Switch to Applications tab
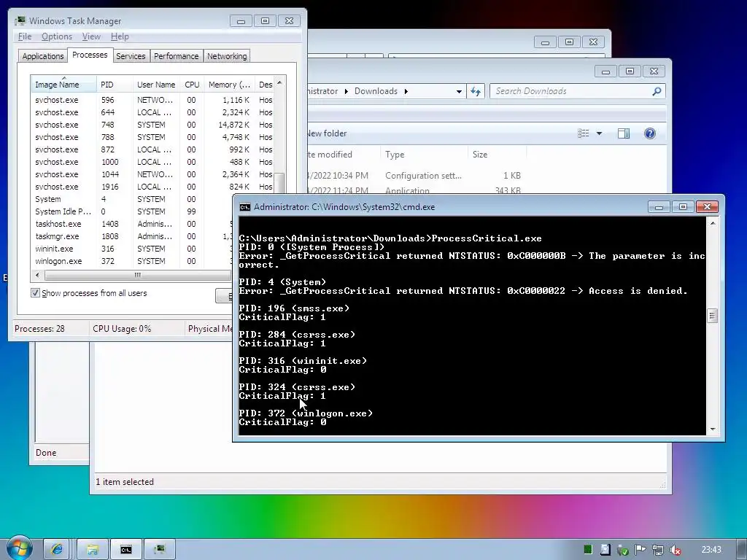747x560 pixels. (x=43, y=56)
